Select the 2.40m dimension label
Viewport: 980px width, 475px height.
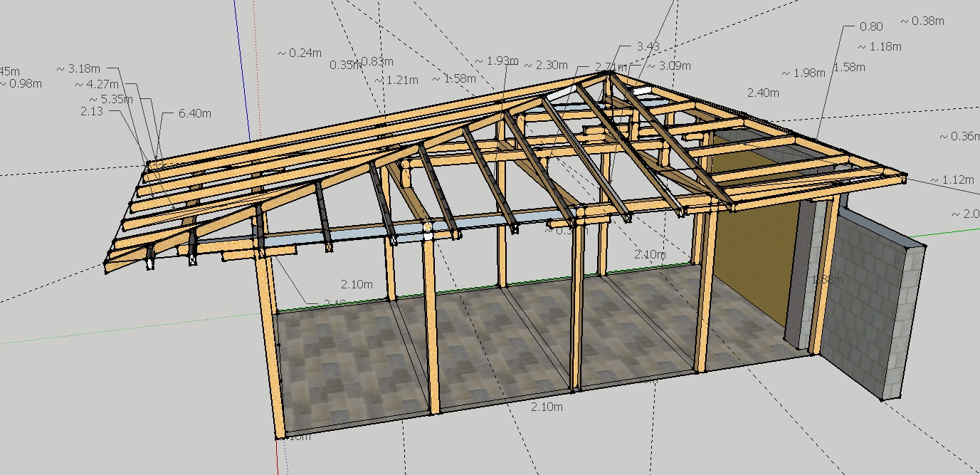[763, 93]
